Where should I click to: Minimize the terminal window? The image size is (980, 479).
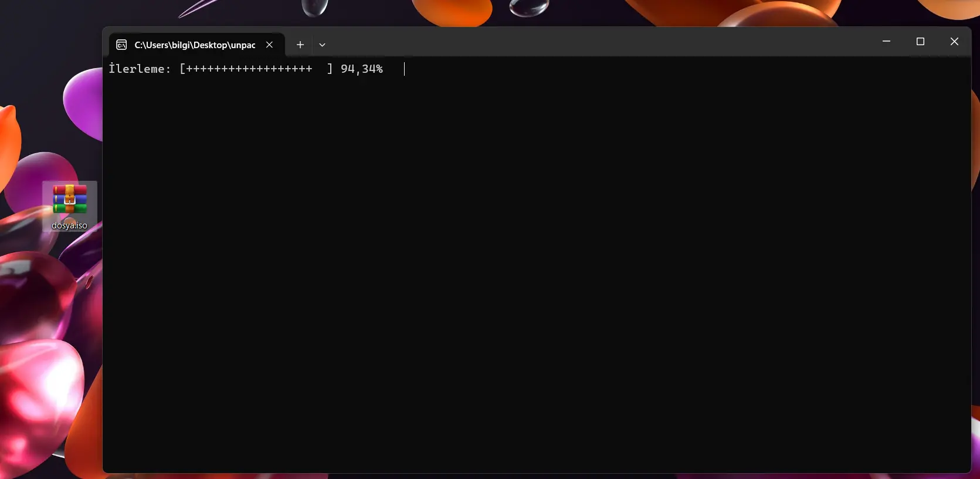(886, 41)
